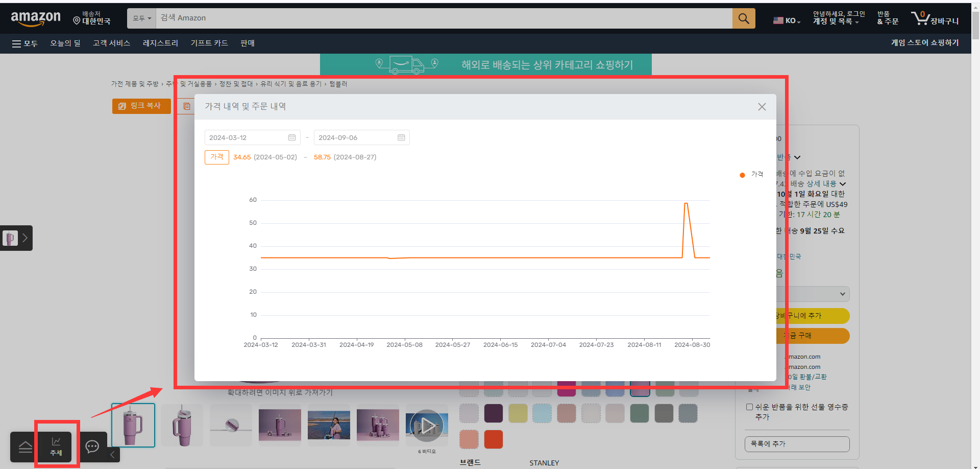Click the Amazon search magnifier icon
The height and width of the screenshot is (469, 980).
click(744, 18)
